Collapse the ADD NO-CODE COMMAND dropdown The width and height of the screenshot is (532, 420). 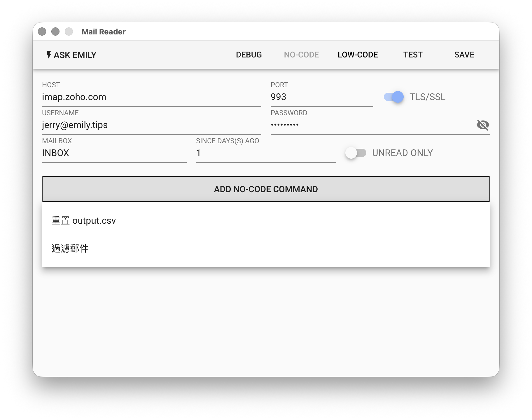266,189
